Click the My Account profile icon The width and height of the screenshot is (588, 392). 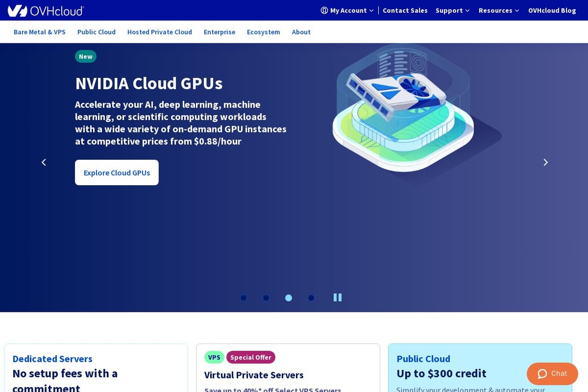324,10
